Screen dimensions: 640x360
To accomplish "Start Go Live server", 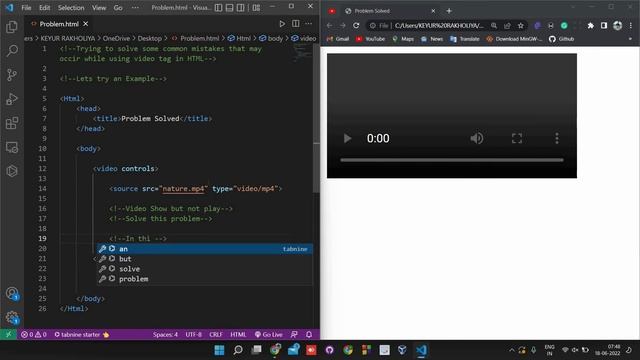I will pyautogui.click(x=269, y=334).
